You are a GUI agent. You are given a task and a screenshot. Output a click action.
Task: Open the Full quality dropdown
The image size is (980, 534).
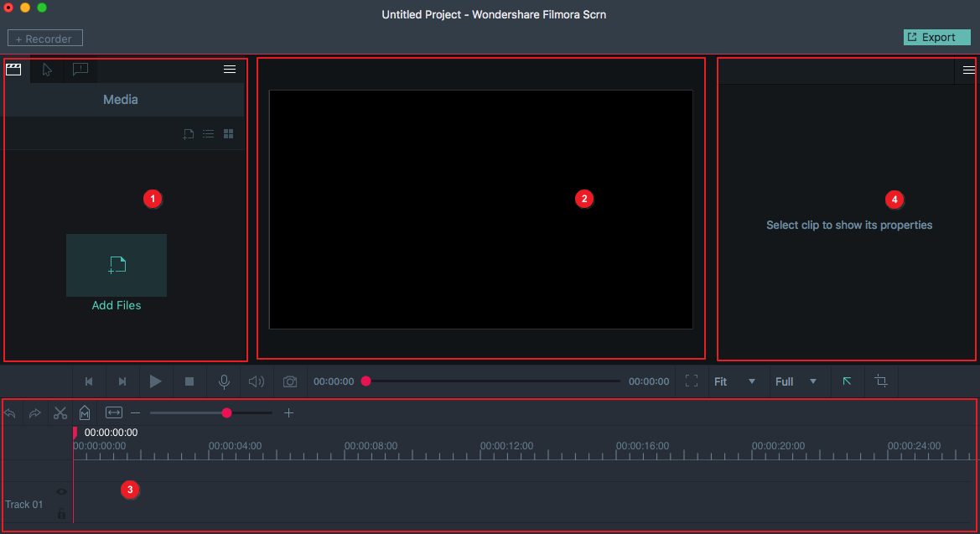tap(796, 381)
